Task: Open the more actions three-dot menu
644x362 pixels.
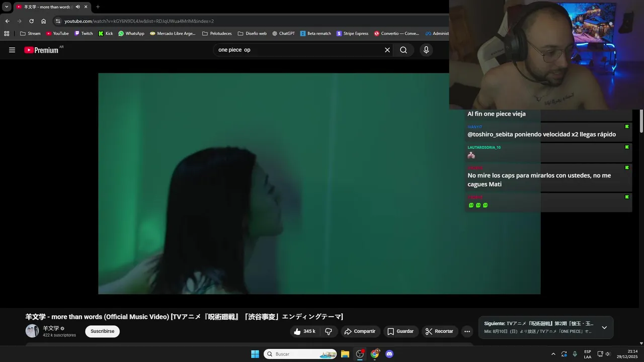Action: (467, 331)
